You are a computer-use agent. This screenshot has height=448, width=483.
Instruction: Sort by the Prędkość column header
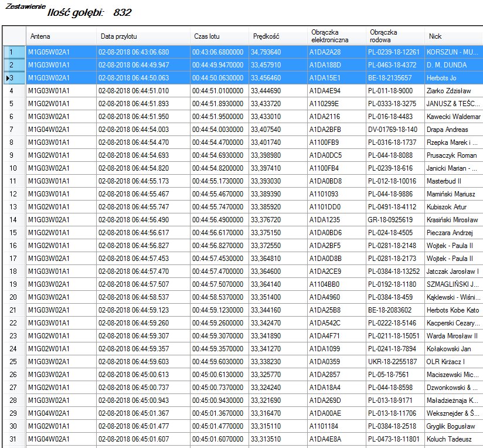click(278, 36)
